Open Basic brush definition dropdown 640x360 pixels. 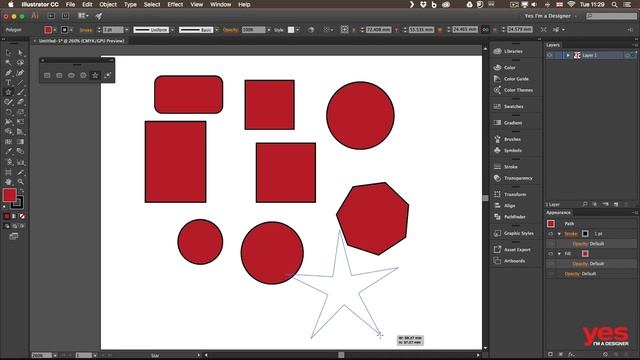point(217,30)
